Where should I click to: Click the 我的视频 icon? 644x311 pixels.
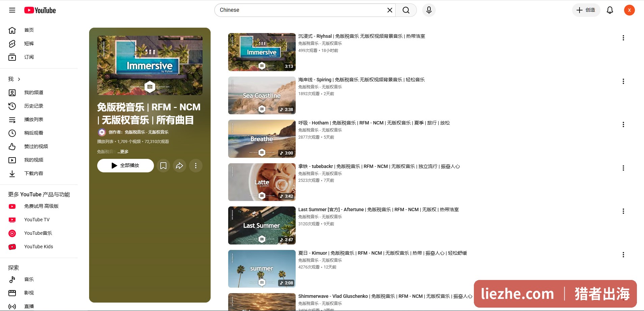point(12,160)
